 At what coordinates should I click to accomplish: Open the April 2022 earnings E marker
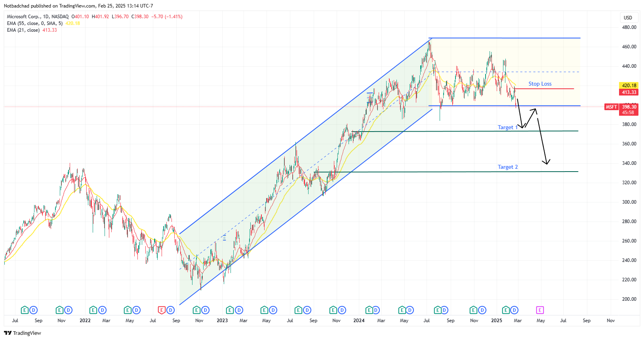tap(128, 310)
